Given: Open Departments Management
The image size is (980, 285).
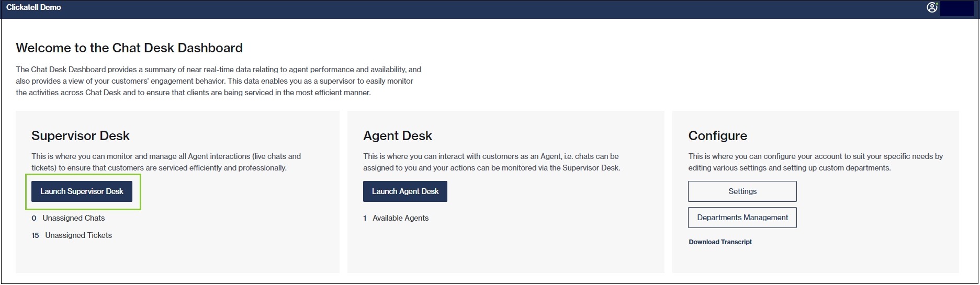Looking at the screenshot, I should pos(742,218).
